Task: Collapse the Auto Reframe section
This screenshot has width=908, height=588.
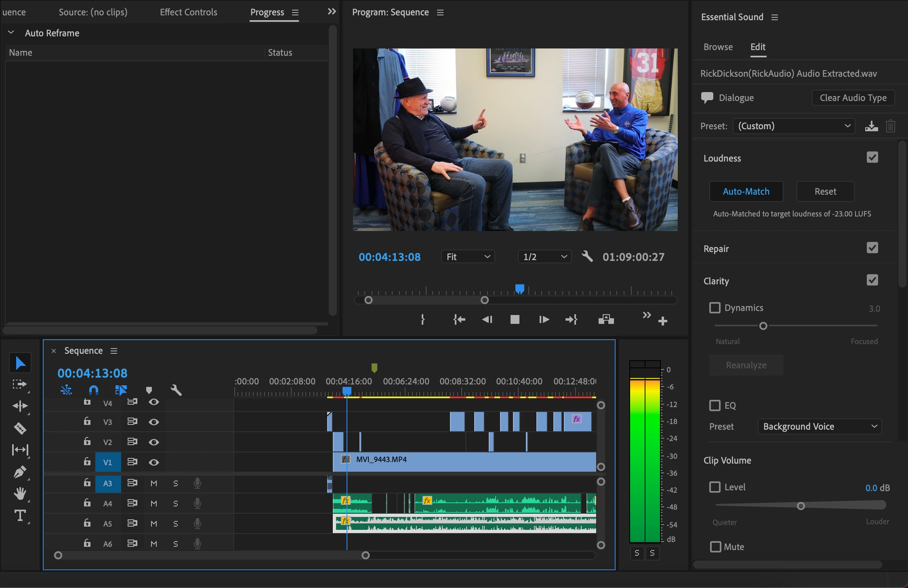Action: point(11,33)
